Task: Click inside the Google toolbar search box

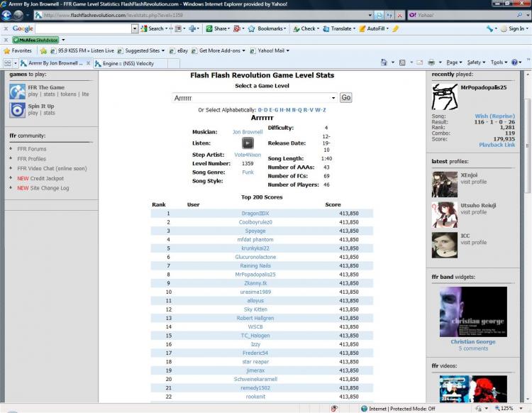Action: pyautogui.click(x=84, y=29)
